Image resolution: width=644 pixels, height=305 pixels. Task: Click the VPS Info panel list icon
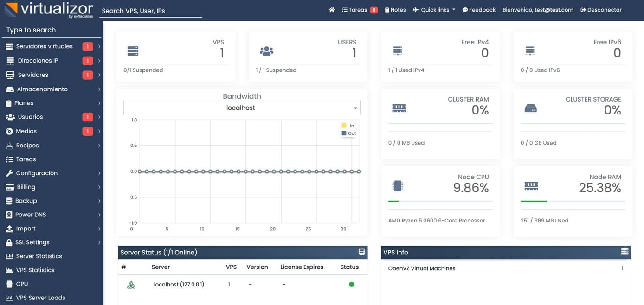pos(624,252)
